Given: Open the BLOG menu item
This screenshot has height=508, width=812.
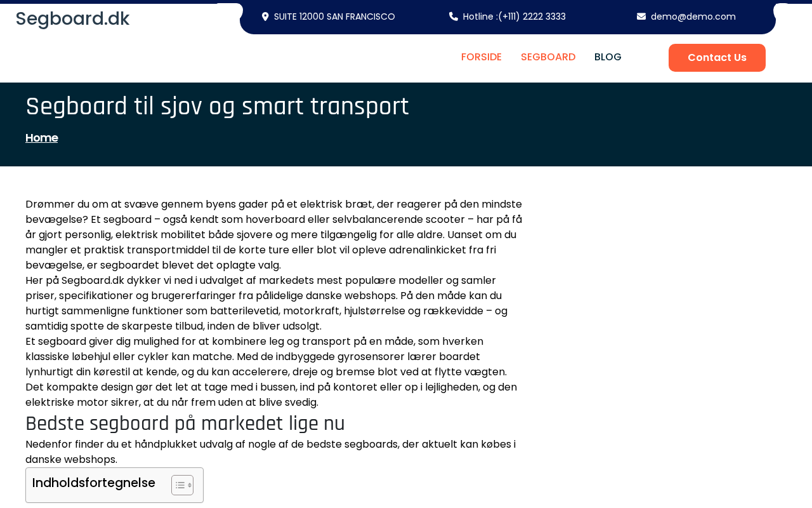Looking at the screenshot, I should [x=608, y=57].
